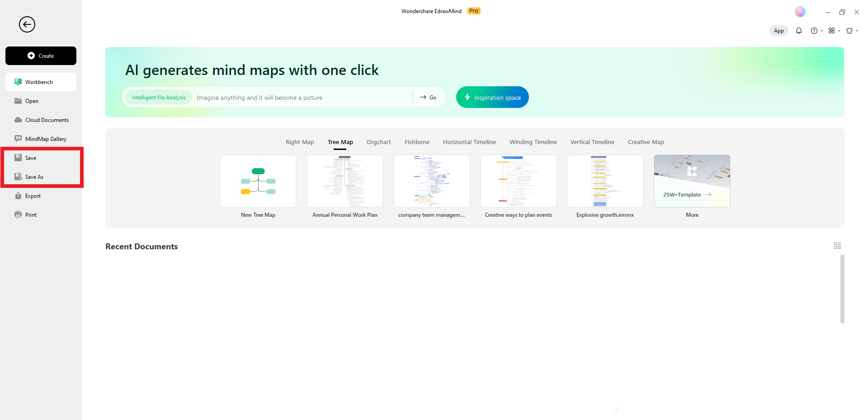Click the Save floppy disk icon

pos(18,158)
